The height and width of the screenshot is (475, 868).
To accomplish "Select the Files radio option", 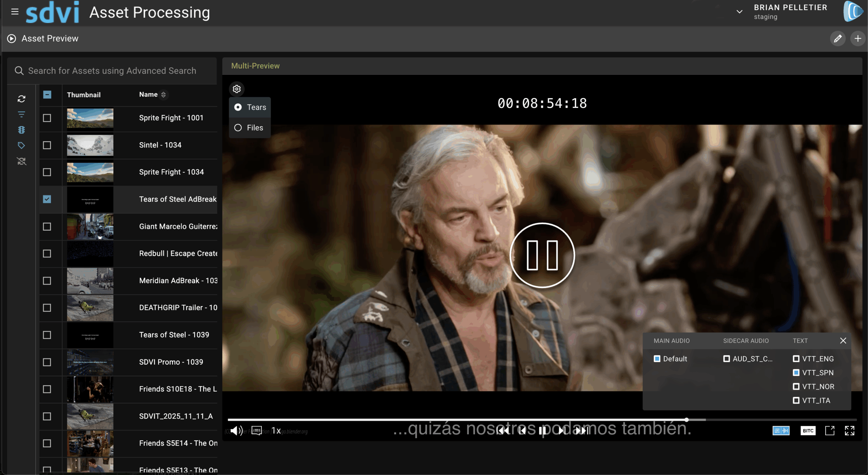I will tap(238, 128).
